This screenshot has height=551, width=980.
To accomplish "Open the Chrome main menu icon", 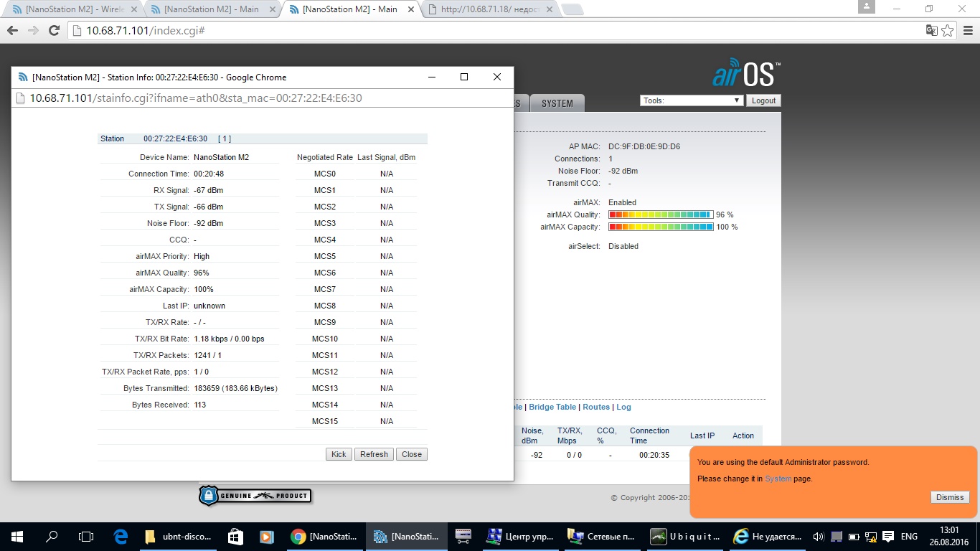I will (x=967, y=31).
